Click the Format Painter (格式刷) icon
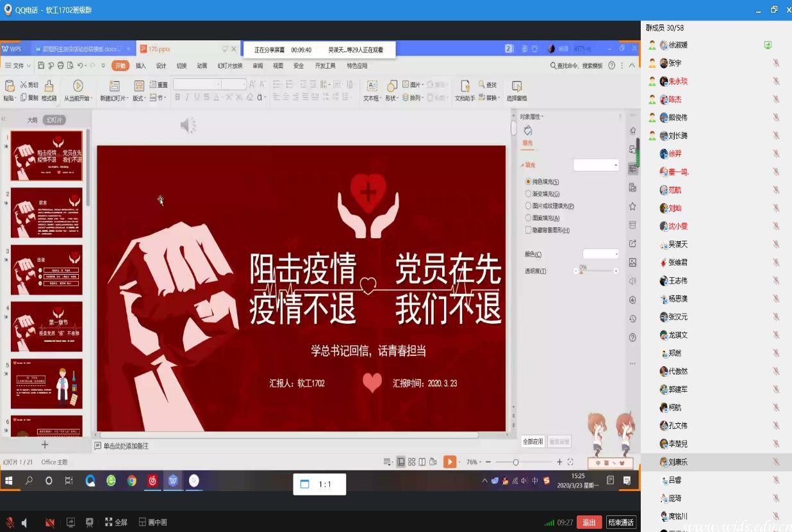Viewport: 792px width, 532px height. tap(49, 86)
